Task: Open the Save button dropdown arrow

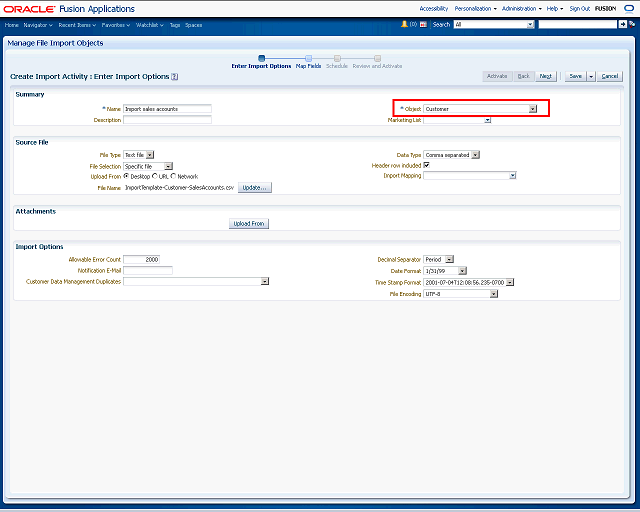Action: [x=591, y=76]
